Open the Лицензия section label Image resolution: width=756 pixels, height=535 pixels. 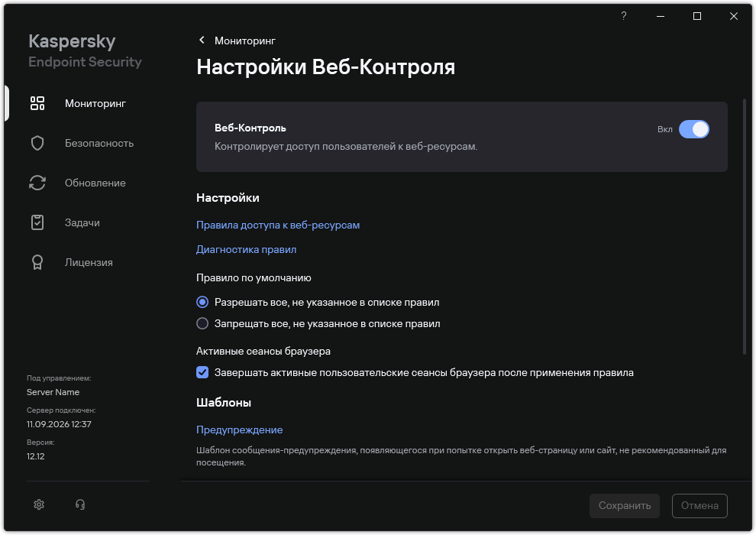pyautogui.click(x=89, y=262)
